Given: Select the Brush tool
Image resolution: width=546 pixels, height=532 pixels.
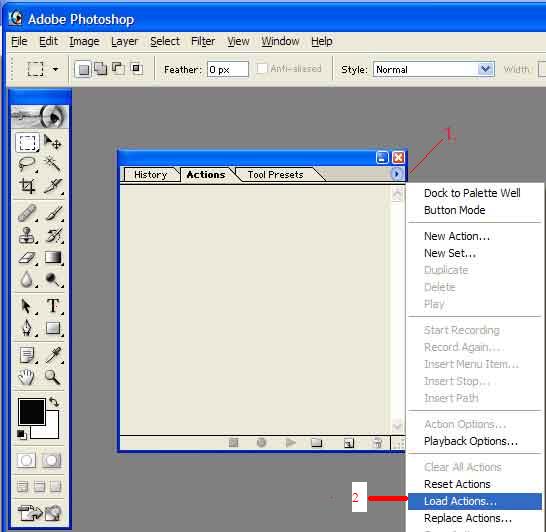Looking at the screenshot, I should (x=53, y=213).
